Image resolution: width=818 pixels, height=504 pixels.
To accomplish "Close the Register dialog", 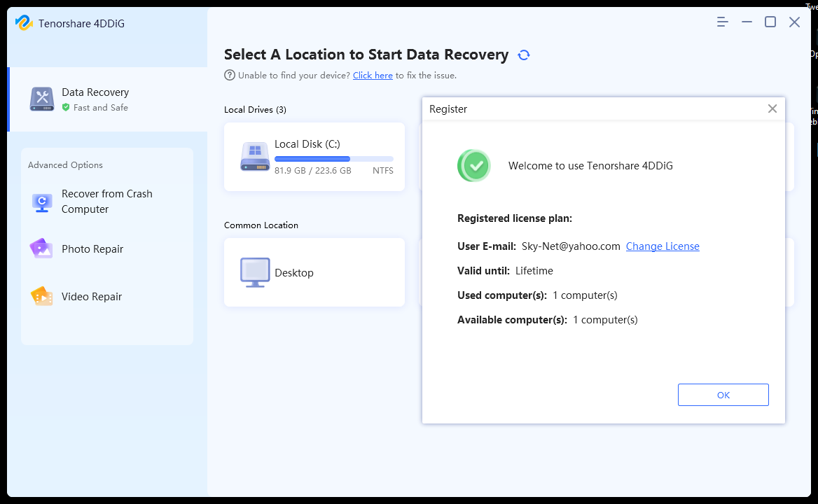I will coord(772,108).
